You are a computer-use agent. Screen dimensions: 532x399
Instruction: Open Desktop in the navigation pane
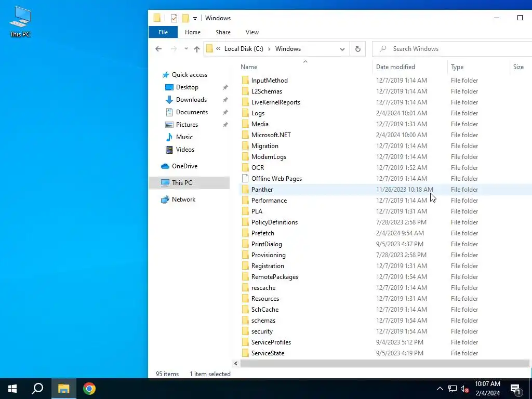[187, 87]
